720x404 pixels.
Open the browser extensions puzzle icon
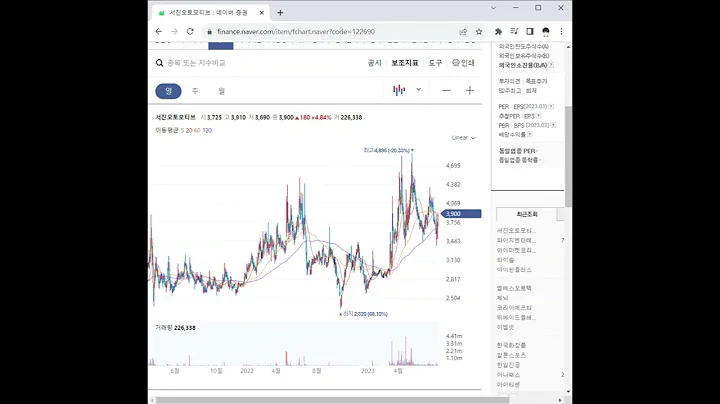pyautogui.click(x=498, y=32)
